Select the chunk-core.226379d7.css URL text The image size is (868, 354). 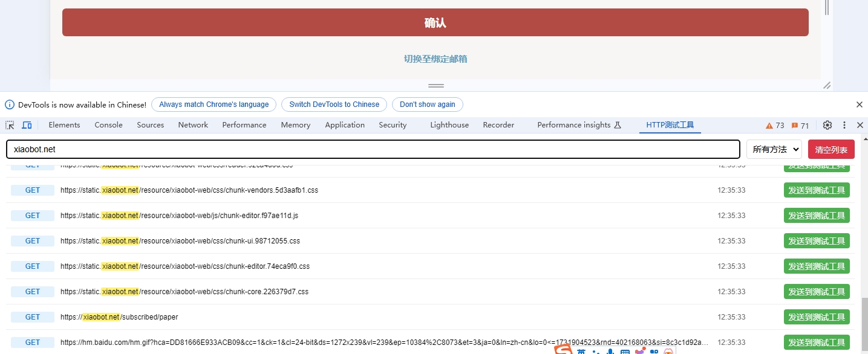coord(184,292)
